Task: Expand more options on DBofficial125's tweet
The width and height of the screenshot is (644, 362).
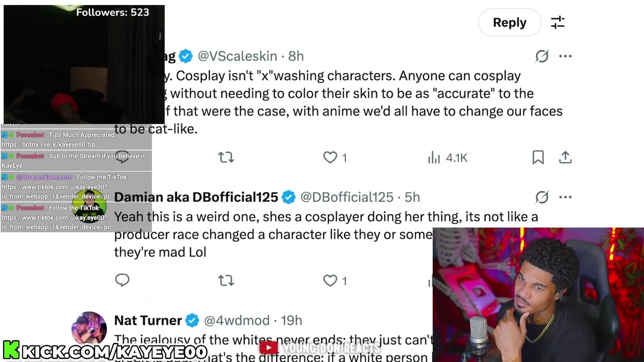Action: coord(566,197)
